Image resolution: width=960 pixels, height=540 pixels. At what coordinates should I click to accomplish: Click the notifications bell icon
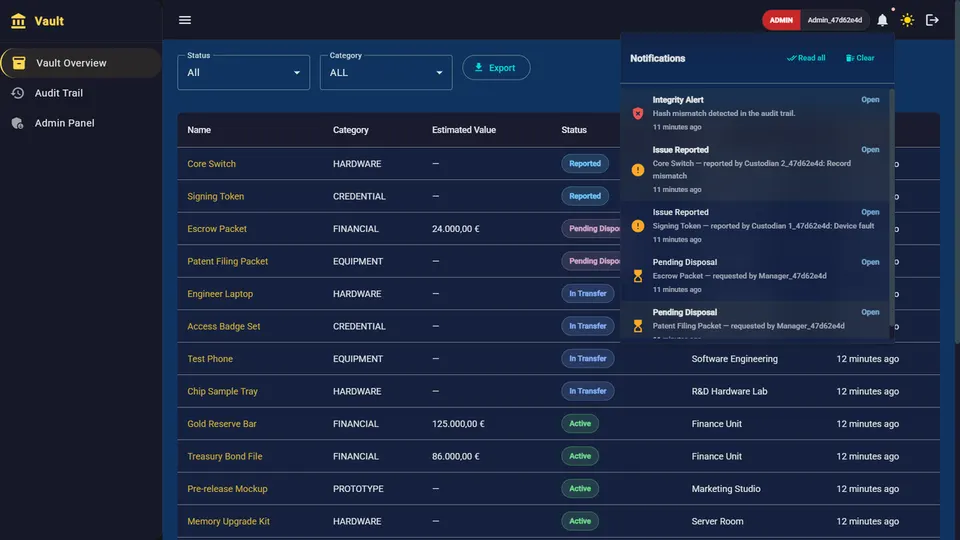(x=882, y=20)
